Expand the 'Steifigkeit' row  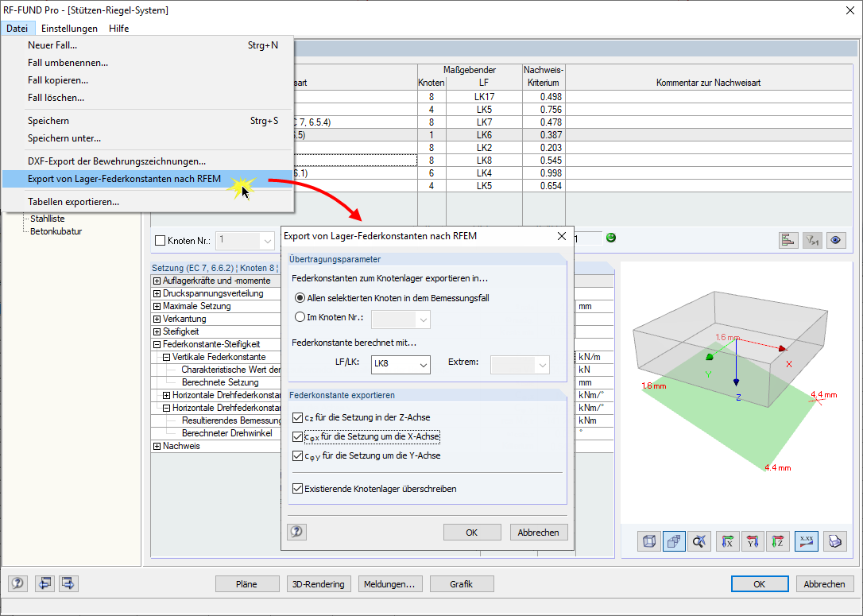tap(157, 331)
